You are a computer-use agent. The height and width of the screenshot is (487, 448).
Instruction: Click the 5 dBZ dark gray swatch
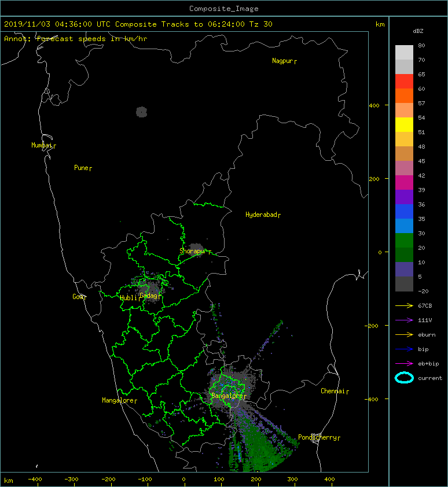pyautogui.click(x=404, y=283)
